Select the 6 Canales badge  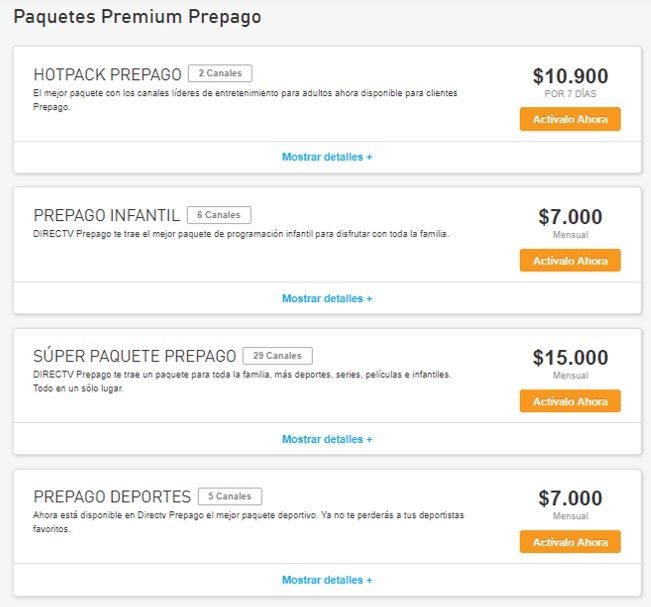[219, 214]
